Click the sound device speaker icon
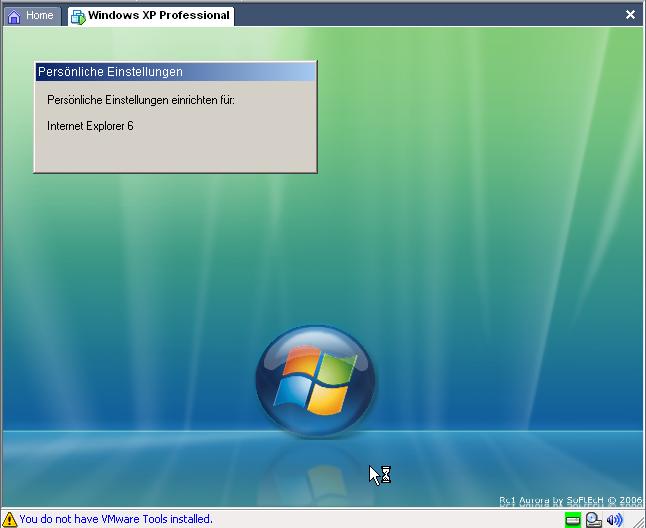646x528 pixels. (x=614, y=520)
